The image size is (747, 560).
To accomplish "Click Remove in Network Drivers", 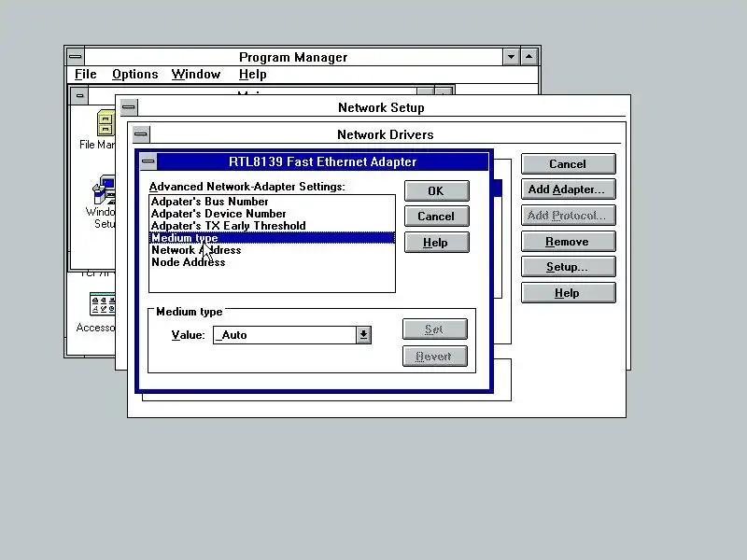I will coord(569,242).
